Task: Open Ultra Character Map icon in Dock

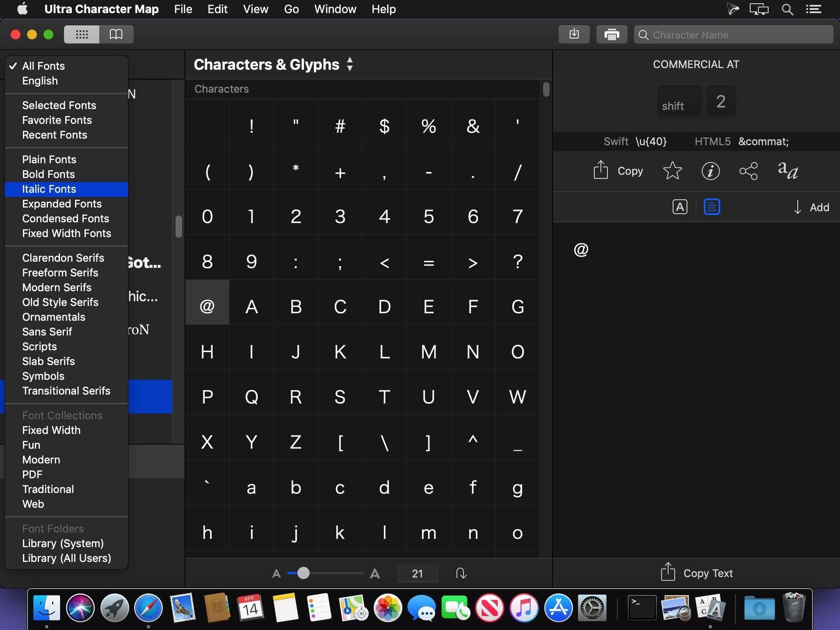Action: [x=710, y=607]
